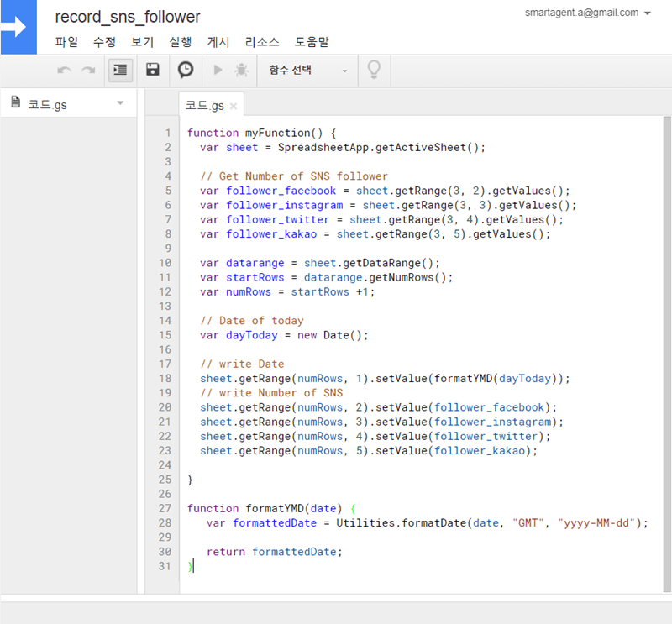Open the current project's triggers clock icon

click(x=186, y=71)
